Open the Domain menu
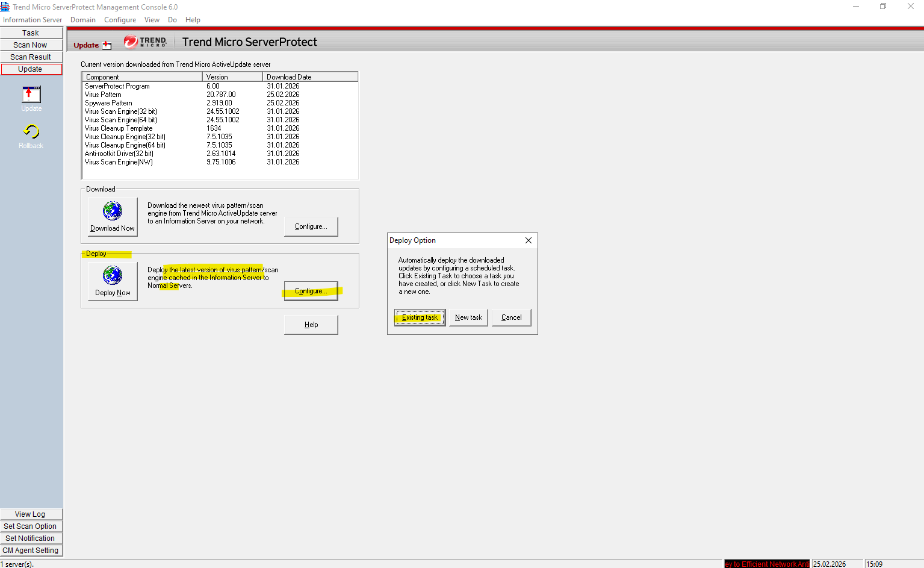The height and width of the screenshot is (568, 924). tap(83, 20)
